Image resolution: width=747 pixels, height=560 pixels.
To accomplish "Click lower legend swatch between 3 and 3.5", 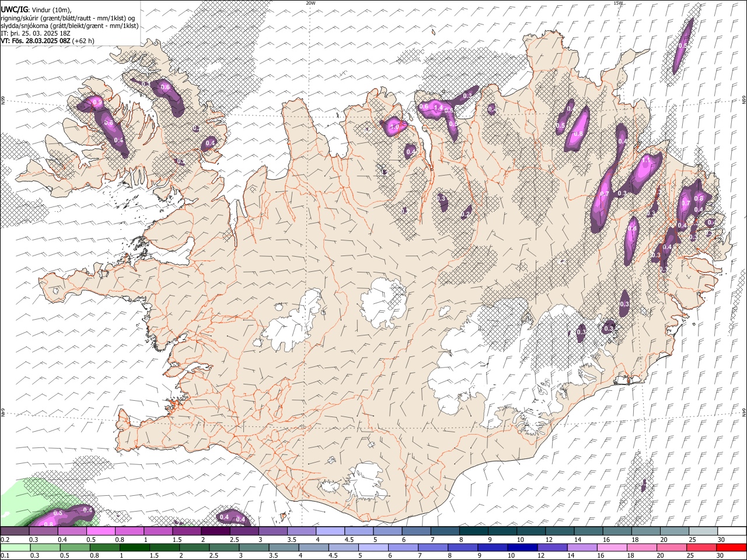I will click(254, 547).
